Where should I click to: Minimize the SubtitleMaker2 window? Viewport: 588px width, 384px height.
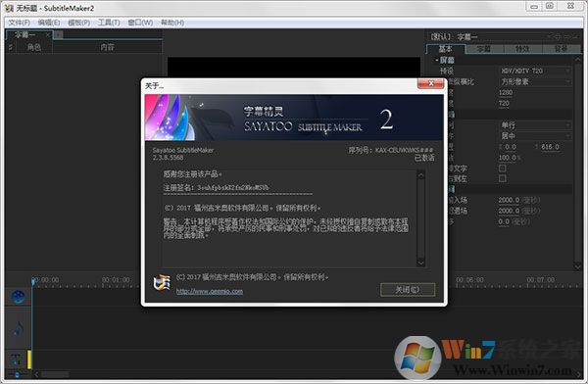(534, 6)
